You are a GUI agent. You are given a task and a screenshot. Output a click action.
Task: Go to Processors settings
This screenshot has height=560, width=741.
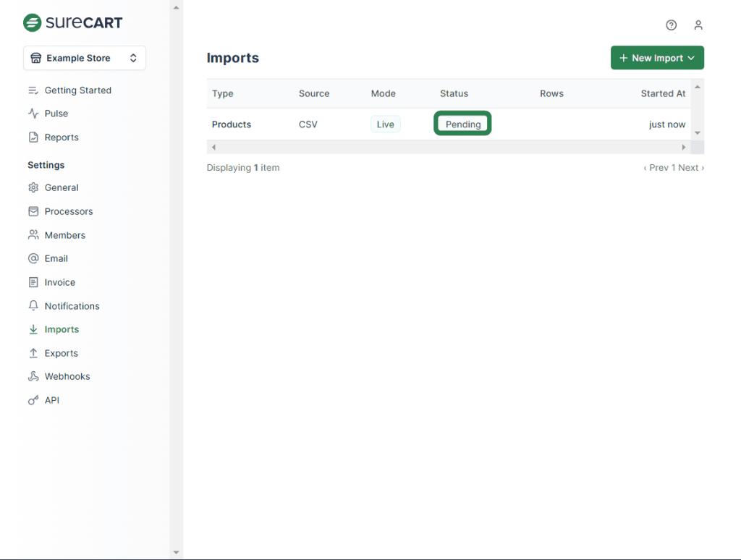click(x=69, y=211)
